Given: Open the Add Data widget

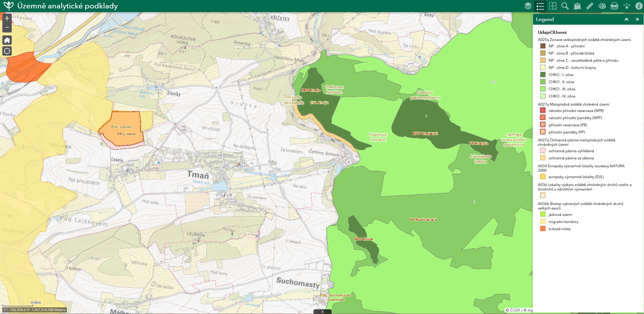Looking at the screenshot, I should point(577,6).
